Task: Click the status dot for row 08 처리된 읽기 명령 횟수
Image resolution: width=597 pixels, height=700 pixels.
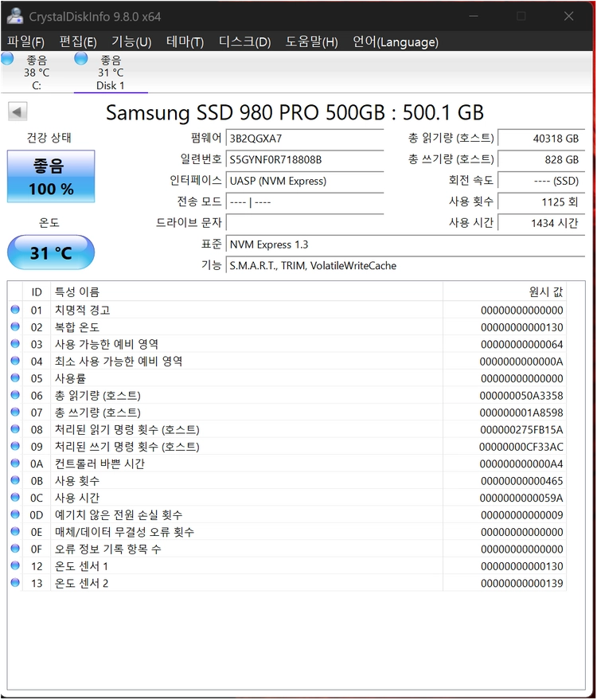Action: tap(15, 428)
